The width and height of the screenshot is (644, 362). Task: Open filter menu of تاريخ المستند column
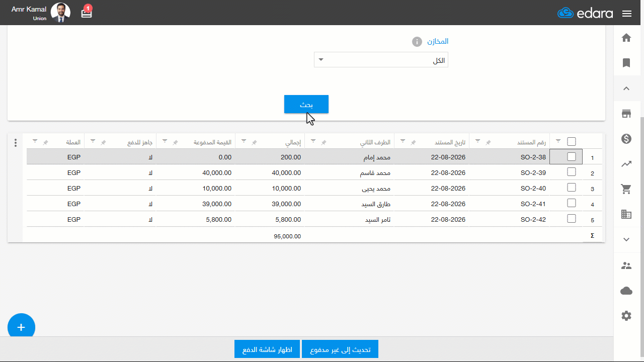click(x=403, y=141)
